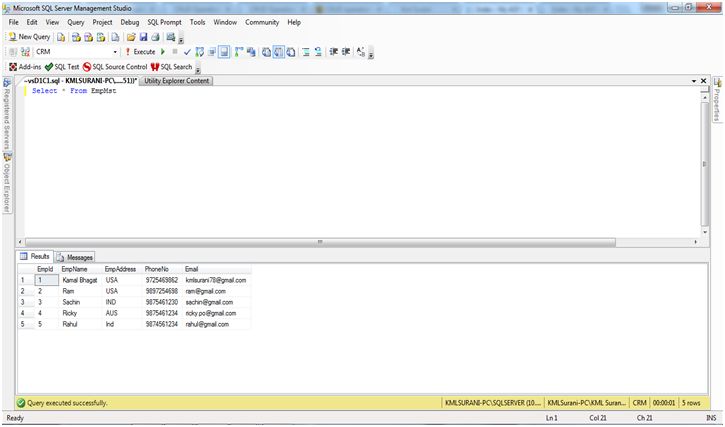Click the SQL Search button
This screenshot has width=725, height=427.
click(x=172, y=67)
